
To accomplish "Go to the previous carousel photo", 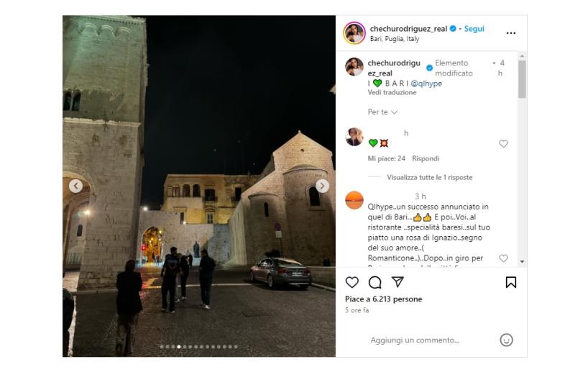I will [75, 186].
